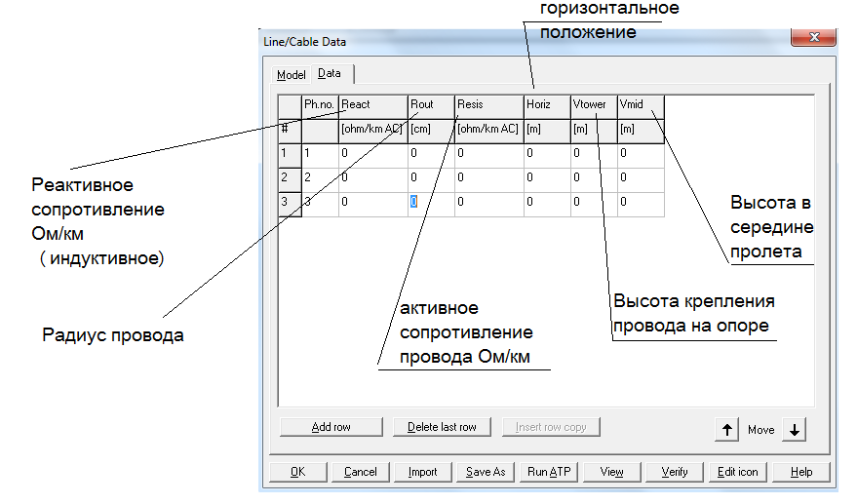Confirm with the OK button

point(298,472)
